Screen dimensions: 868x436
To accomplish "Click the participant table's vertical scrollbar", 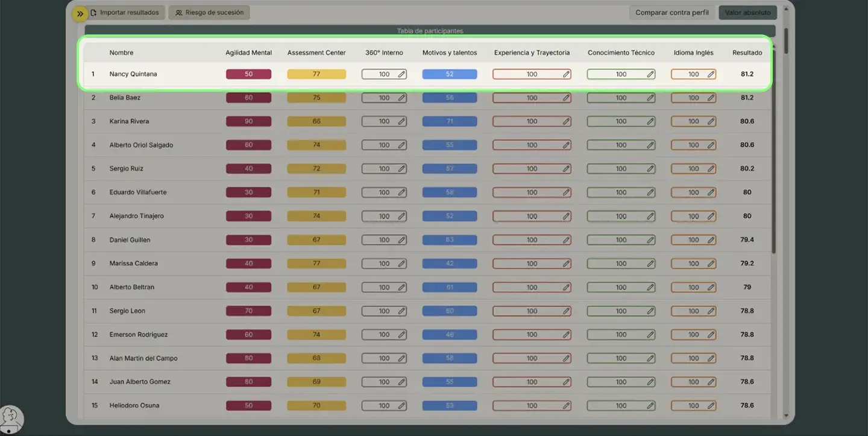I will point(775,151).
